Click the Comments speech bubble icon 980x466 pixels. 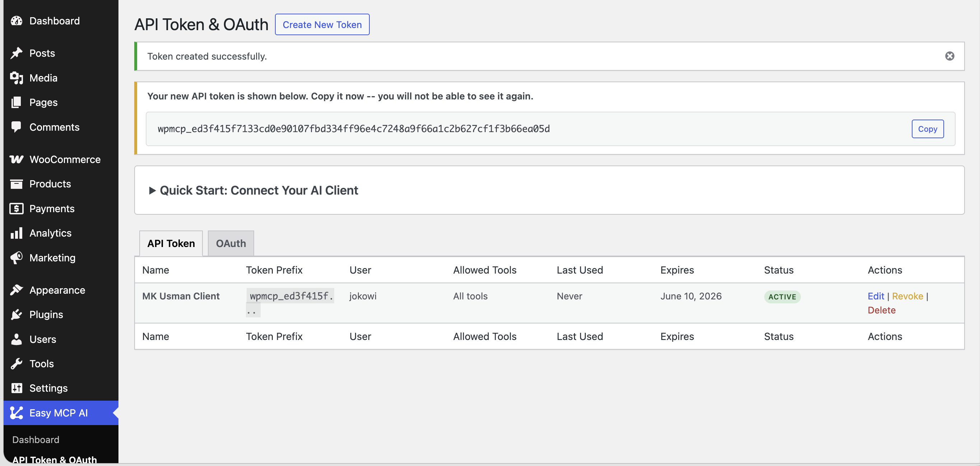(x=17, y=127)
